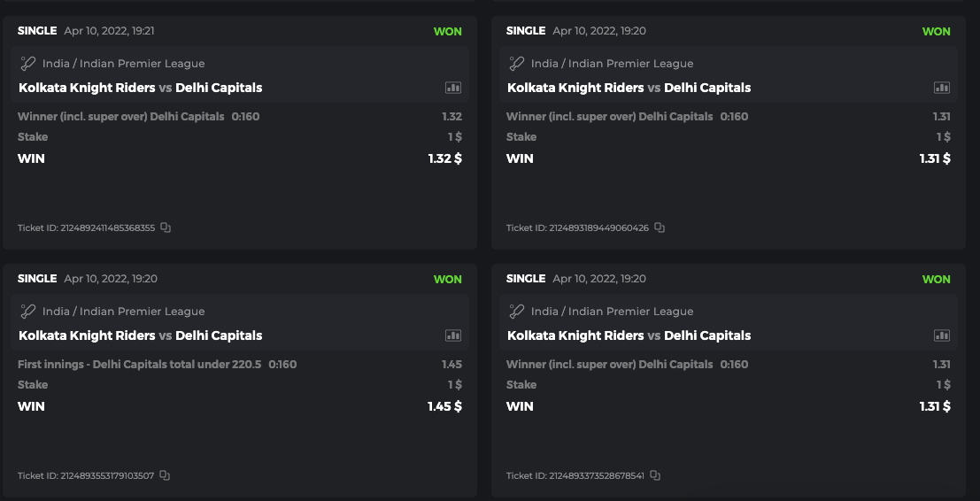This screenshot has width=980, height=501.
Task: Click cricket sport icon on First innings bet
Action: [x=28, y=312]
